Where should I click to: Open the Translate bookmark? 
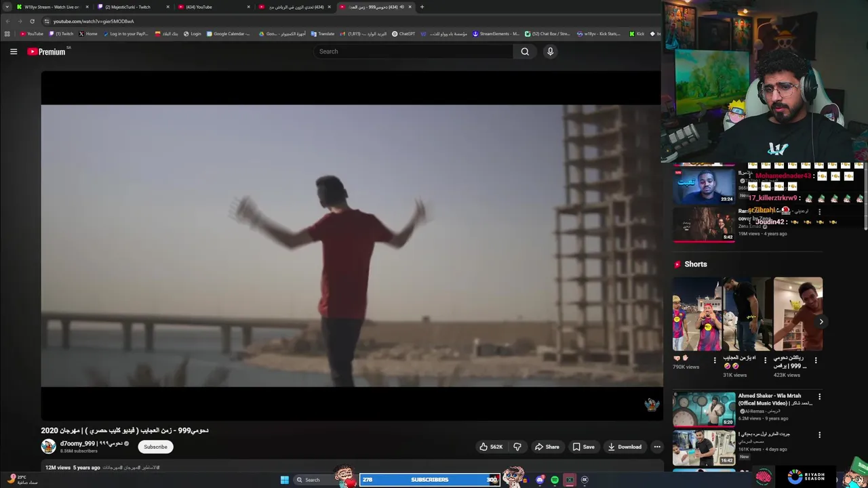point(323,34)
